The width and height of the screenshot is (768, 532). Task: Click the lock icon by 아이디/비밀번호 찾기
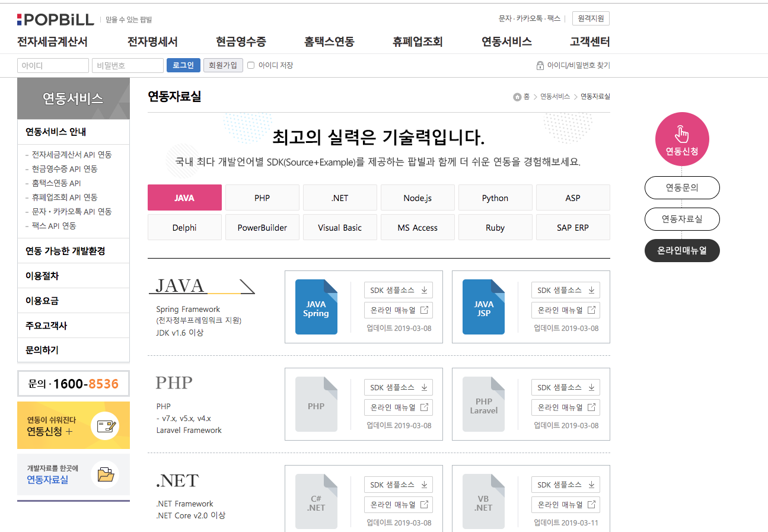540,65
